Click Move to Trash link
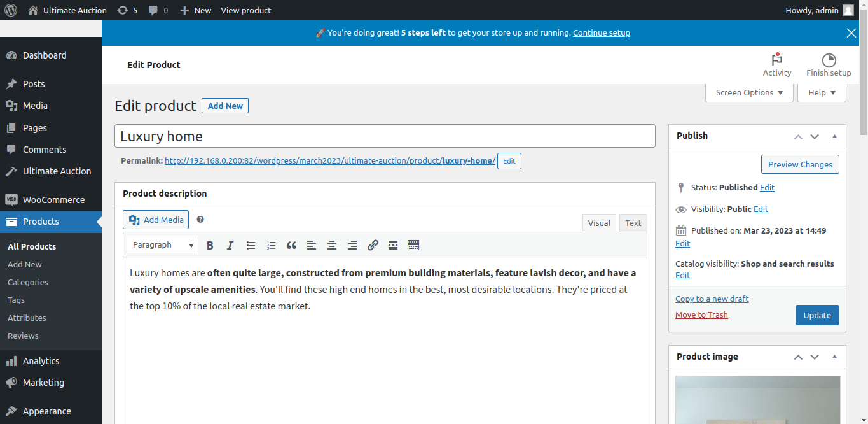The height and width of the screenshot is (424, 868). [x=701, y=314]
